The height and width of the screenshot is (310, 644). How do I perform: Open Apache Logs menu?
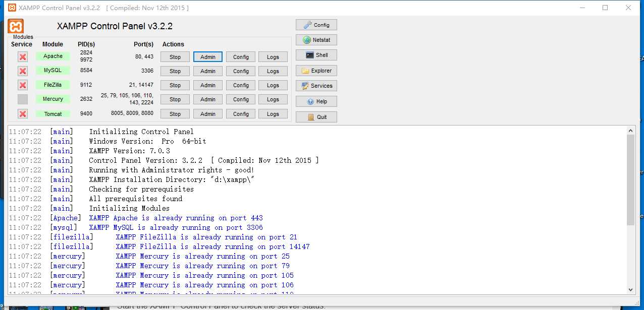273,57
